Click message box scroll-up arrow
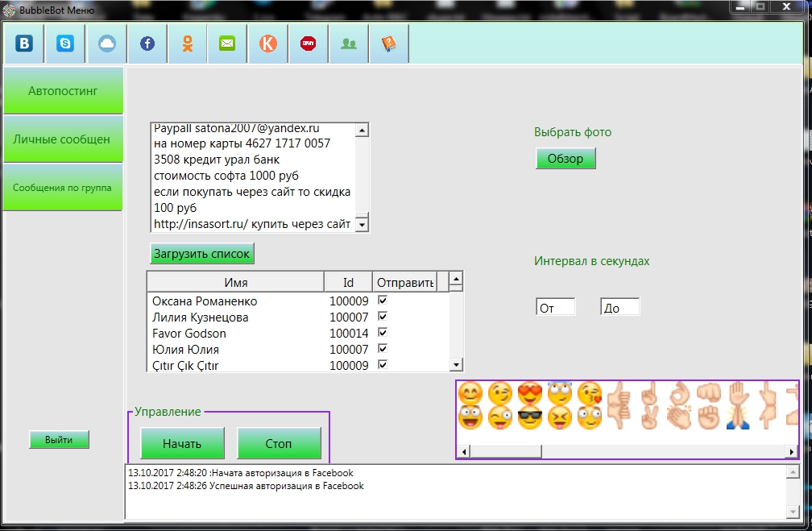812x531 pixels. (362, 130)
